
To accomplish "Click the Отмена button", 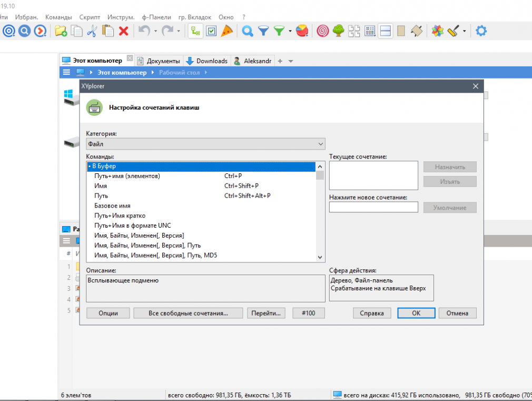I will tap(457, 313).
